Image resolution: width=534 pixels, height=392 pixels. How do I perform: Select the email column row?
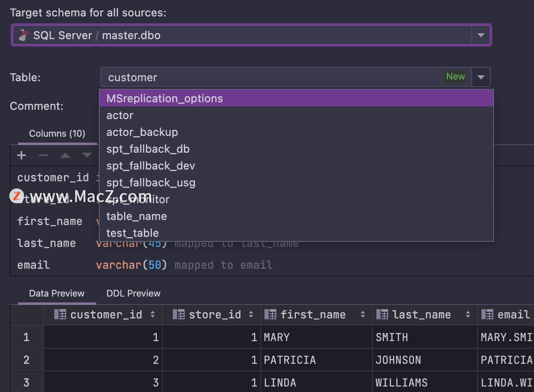[271, 265]
